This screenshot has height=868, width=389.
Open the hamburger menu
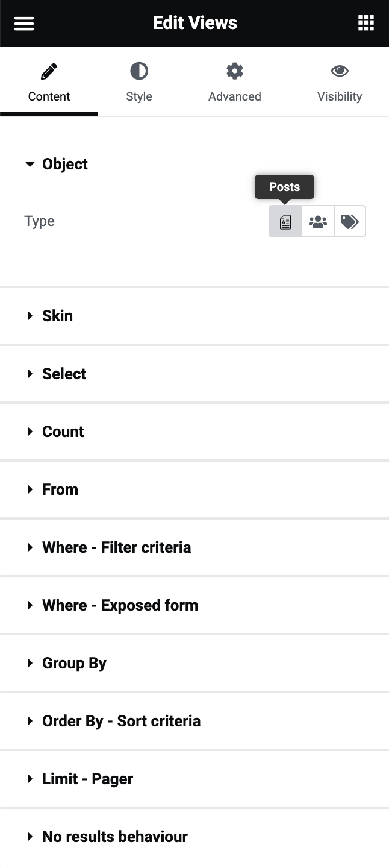[x=24, y=23]
